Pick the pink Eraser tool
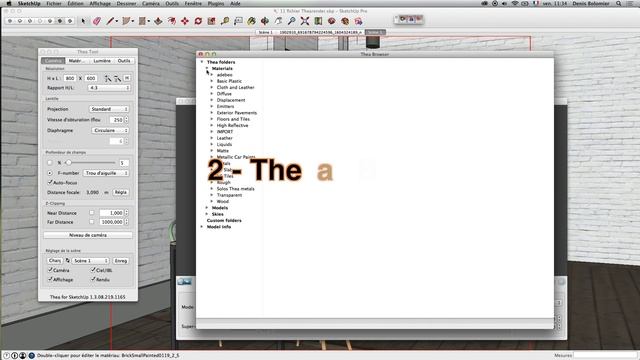640x360 pixels. [x=97, y=21]
